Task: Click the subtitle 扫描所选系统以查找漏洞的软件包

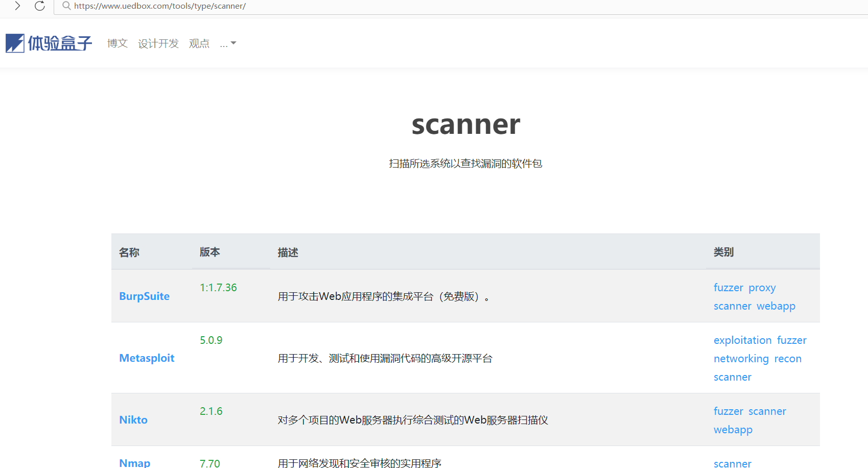Action: [x=465, y=163]
